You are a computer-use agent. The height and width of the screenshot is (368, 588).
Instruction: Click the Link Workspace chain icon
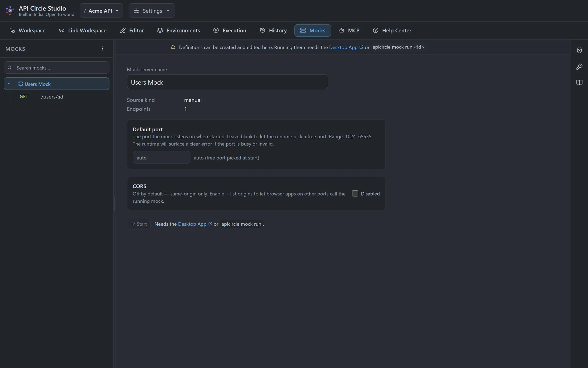(62, 30)
